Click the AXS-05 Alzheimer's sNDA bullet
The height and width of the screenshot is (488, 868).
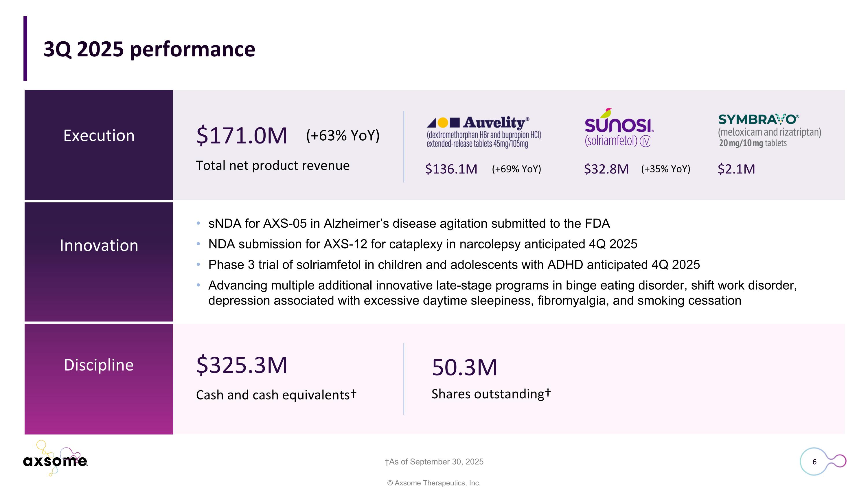pos(409,224)
